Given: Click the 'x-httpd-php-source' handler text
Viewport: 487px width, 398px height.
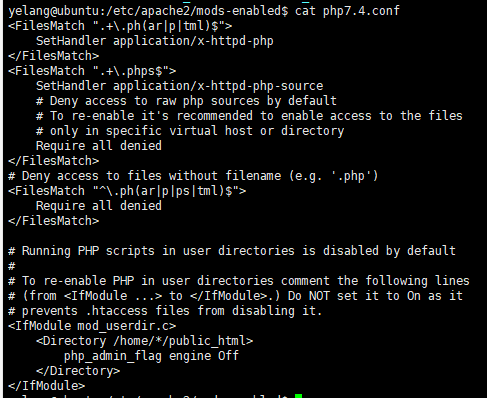Looking at the screenshot, I should (260, 86).
